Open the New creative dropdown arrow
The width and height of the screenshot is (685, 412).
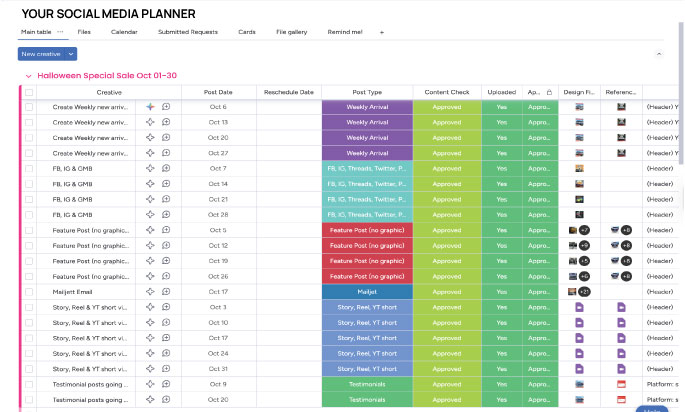(x=71, y=54)
